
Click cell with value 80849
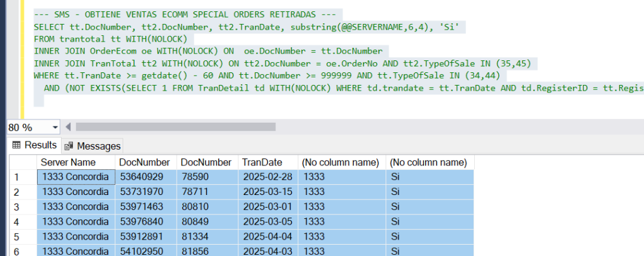[x=208, y=221]
